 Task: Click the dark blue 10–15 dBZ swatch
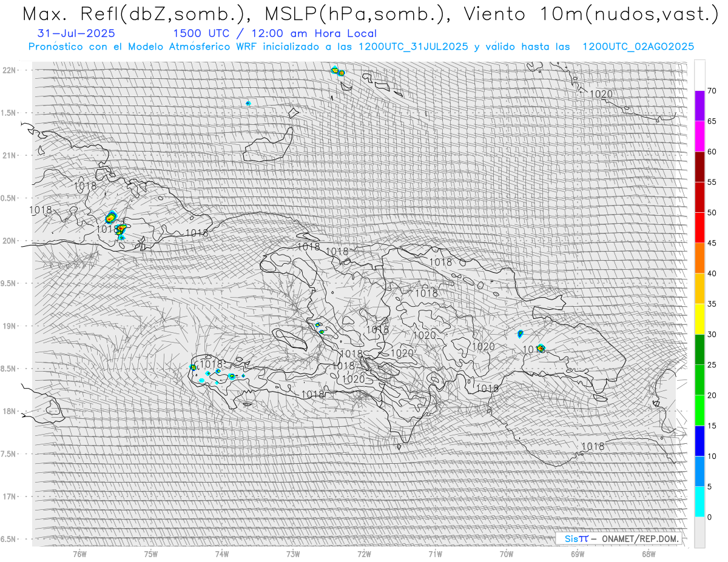pos(699,441)
